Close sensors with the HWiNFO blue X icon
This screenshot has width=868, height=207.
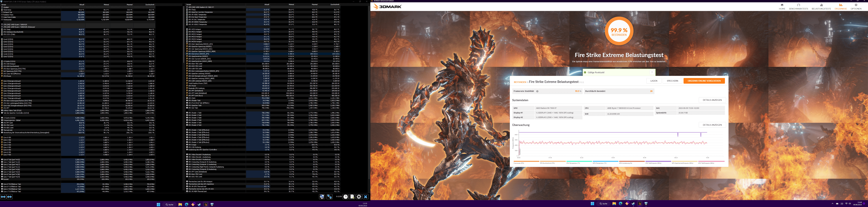[x=366, y=197]
